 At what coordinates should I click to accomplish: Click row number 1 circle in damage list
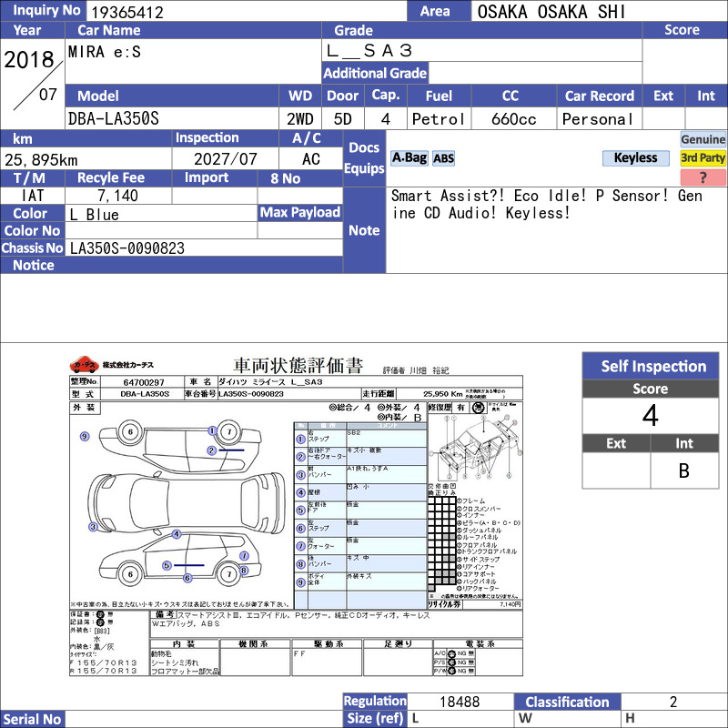300,439
